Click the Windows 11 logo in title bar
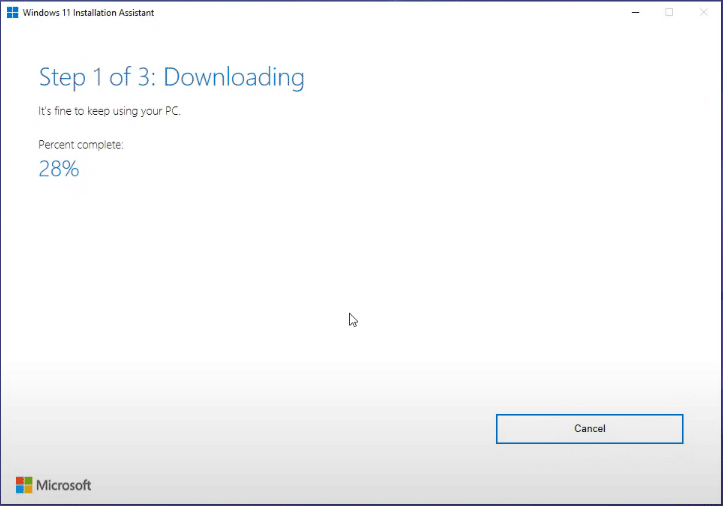Screen dimensions: 723x506 13,13
